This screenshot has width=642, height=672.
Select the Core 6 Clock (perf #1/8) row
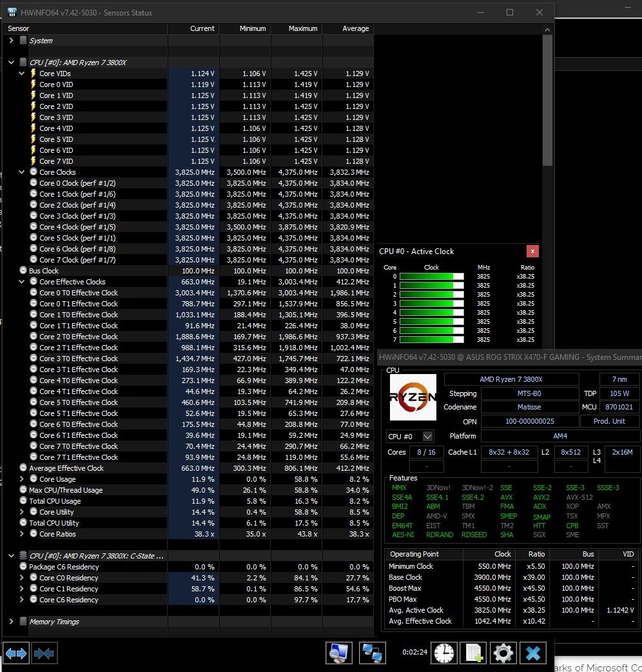click(188, 248)
